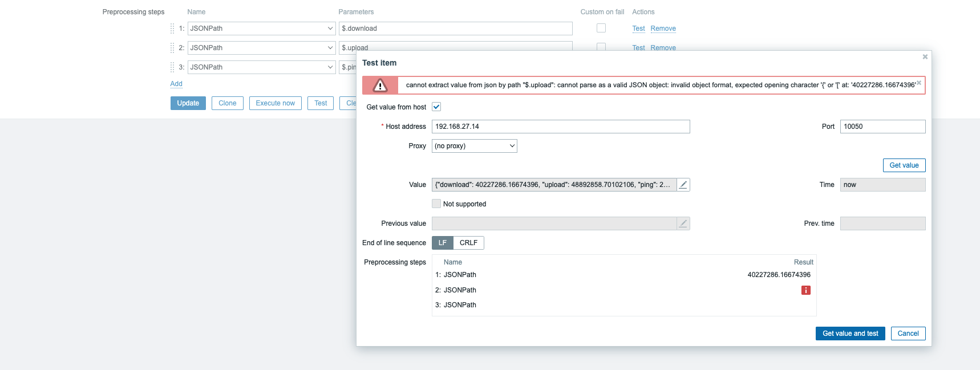Click Remove link for step 1
The height and width of the screenshot is (370, 980).
[663, 29]
